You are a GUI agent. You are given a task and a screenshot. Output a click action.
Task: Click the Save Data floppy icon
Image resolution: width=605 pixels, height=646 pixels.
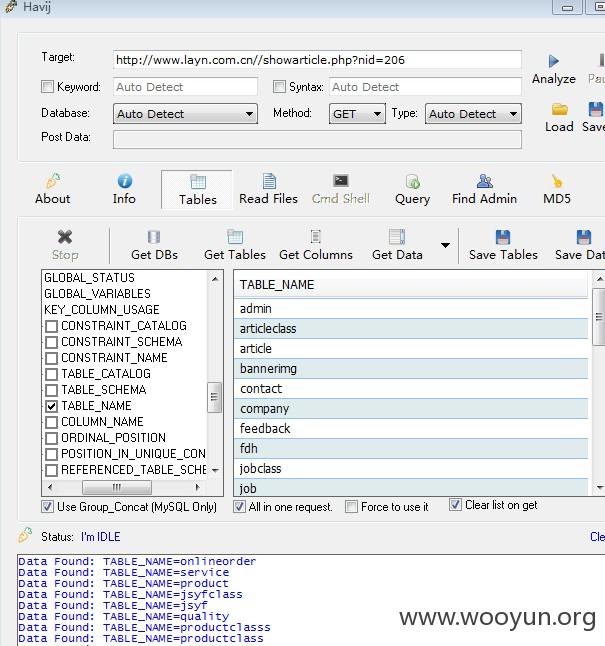pos(584,237)
